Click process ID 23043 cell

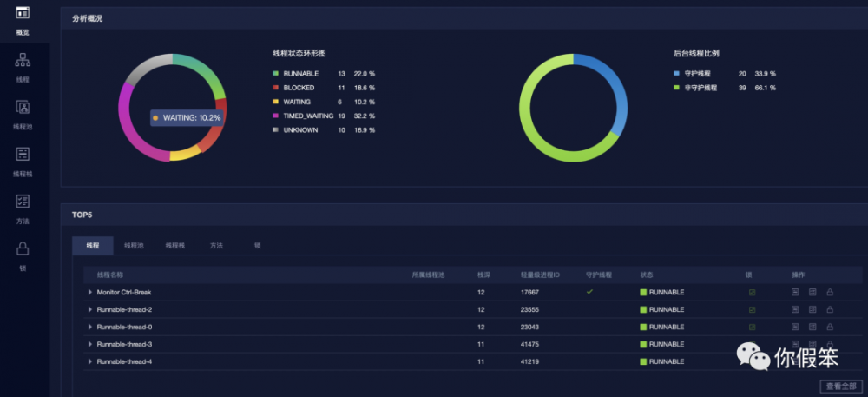(529, 327)
